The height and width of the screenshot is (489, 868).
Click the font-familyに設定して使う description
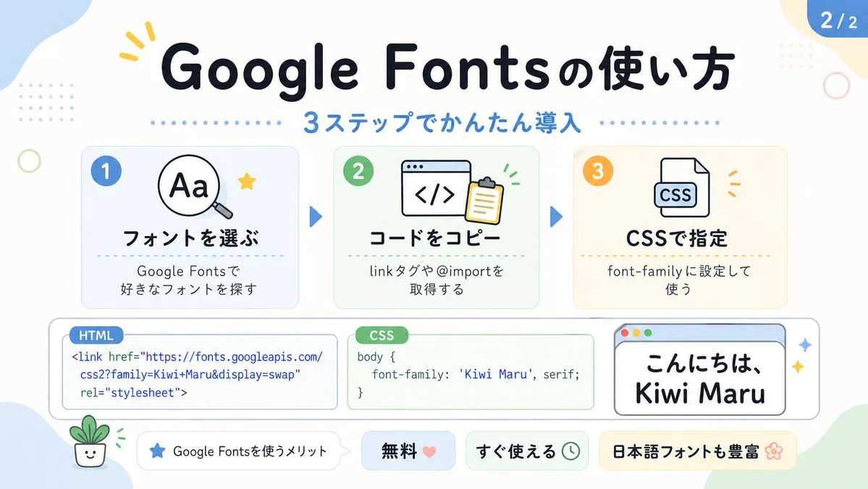pyautogui.click(x=678, y=280)
